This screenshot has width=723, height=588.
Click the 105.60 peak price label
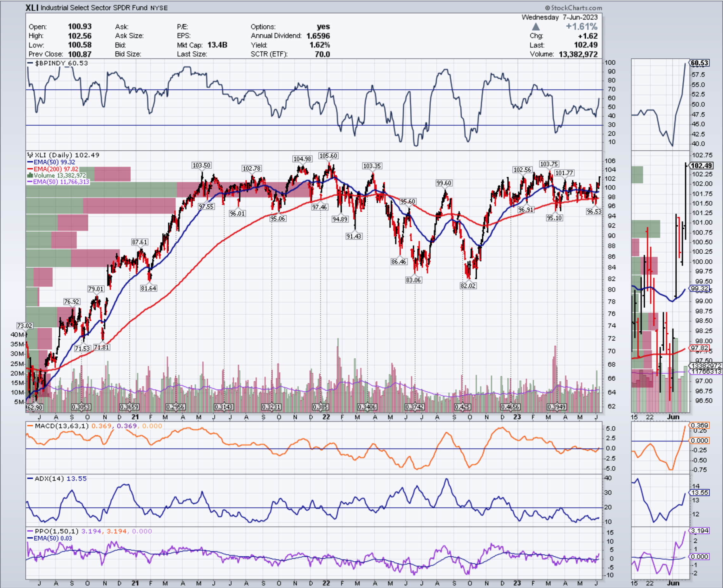pos(328,156)
